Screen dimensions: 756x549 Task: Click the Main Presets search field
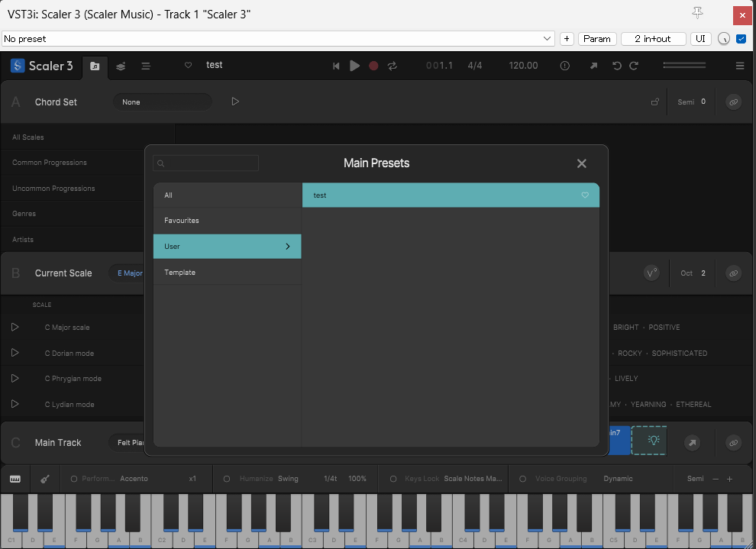(x=206, y=163)
